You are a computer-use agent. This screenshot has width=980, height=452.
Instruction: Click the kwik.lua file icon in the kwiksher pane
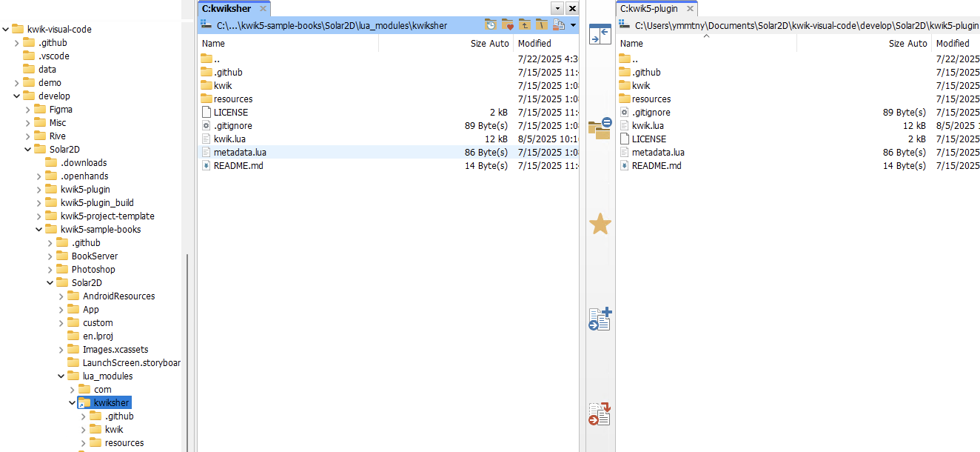(207, 139)
